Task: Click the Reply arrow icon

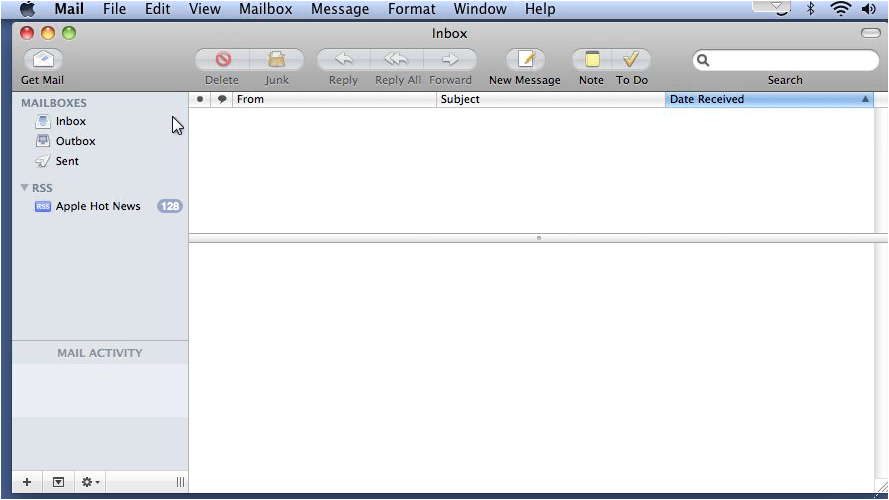Action: tap(344, 59)
